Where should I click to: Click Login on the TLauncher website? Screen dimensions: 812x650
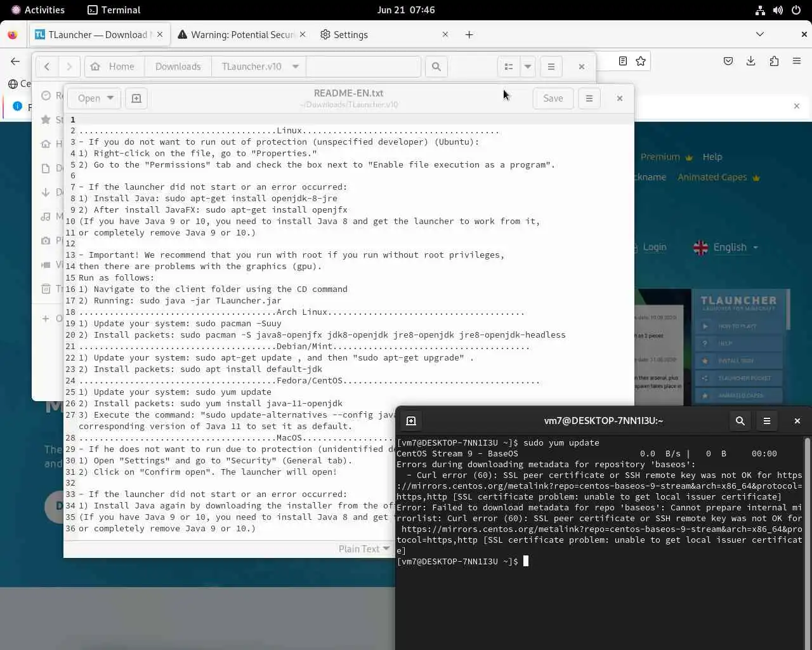click(655, 247)
